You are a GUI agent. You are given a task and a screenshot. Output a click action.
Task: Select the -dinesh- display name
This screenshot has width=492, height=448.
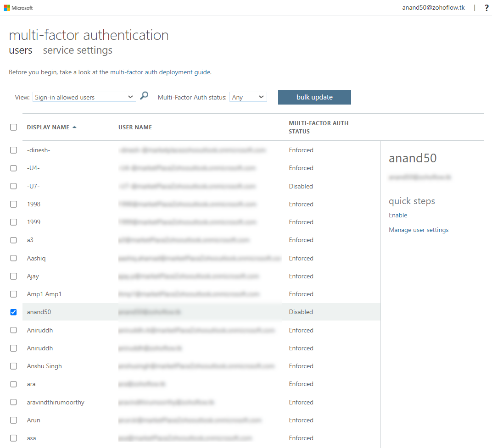[x=39, y=150]
